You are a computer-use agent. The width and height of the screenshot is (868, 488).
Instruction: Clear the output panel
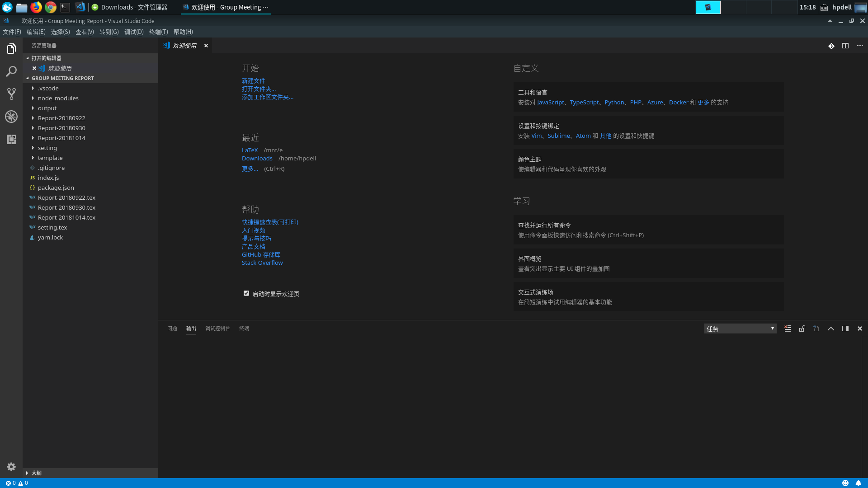[x=788, y=328]
